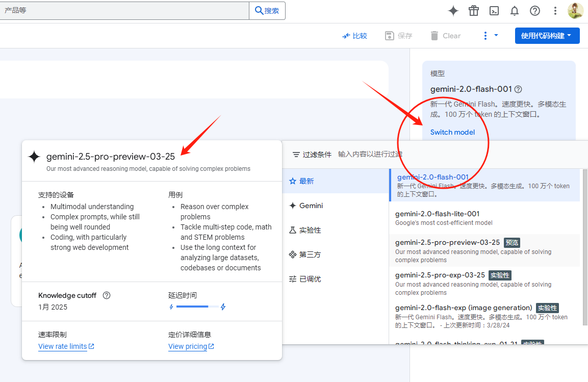This screenshot has height=382, width=588.
Task: Open the gift box icon
Action: coord(474,11)
